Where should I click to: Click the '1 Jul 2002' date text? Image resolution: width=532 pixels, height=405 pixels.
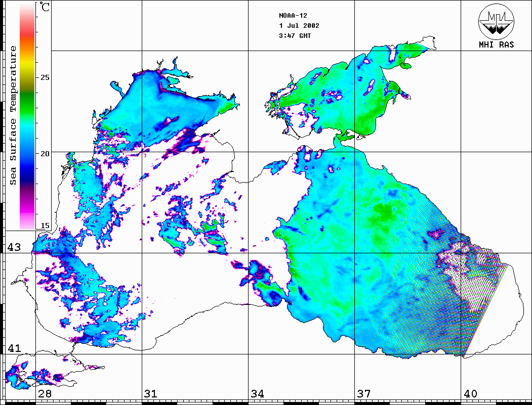[x=299, y=26]
